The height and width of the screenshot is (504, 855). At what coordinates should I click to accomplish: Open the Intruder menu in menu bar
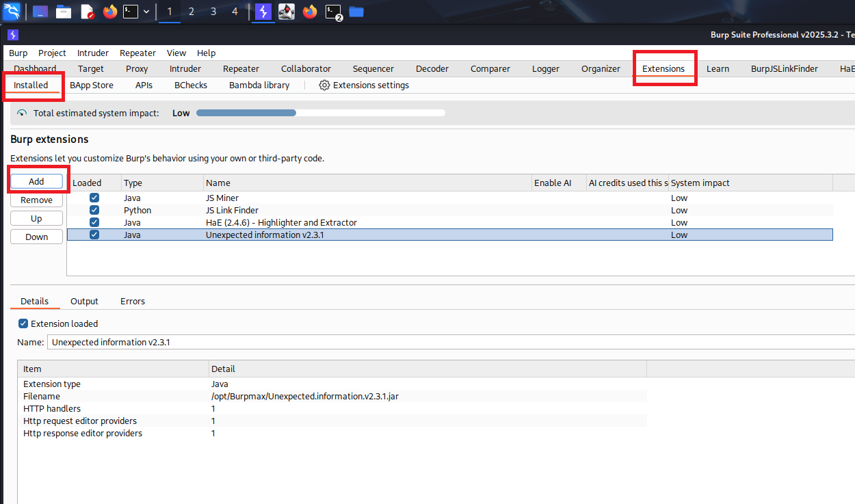[x=92, y=53]
